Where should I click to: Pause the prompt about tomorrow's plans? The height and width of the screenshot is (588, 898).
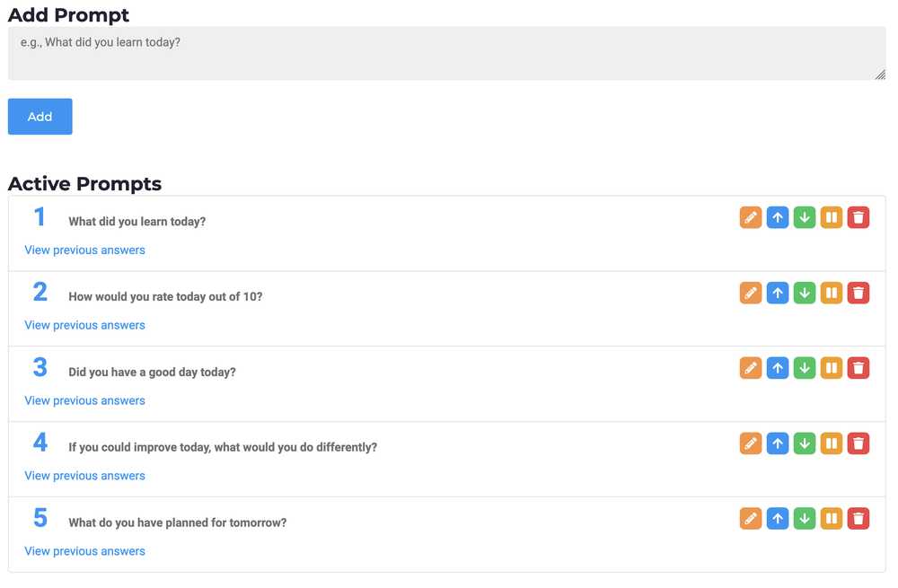click(832, 518)
